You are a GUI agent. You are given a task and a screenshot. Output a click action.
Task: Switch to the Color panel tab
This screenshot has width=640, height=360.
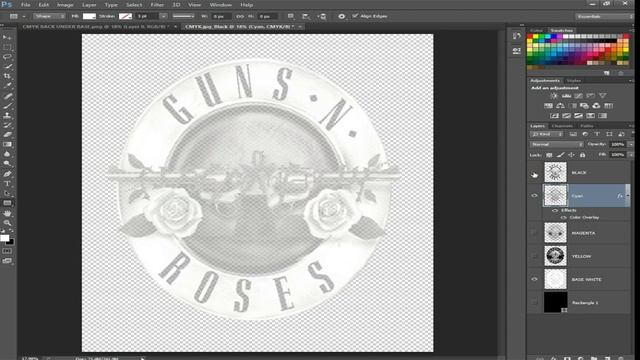pyautogui.click(x=536, y=31)
